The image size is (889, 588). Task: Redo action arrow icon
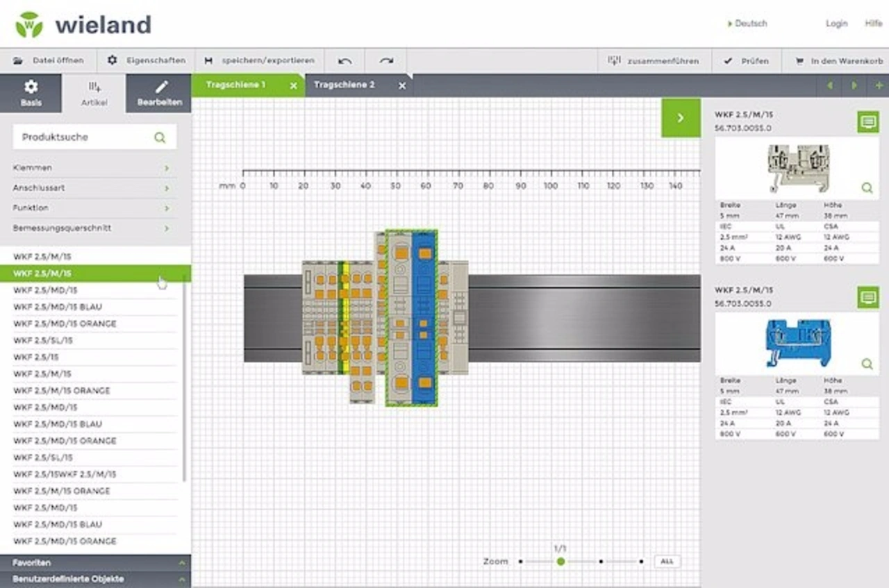pos(386,61)
